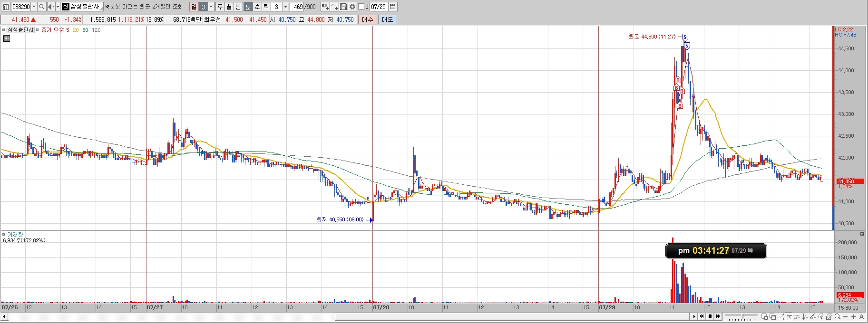
Task: Click the add indicator line icon
Action: 334,7
